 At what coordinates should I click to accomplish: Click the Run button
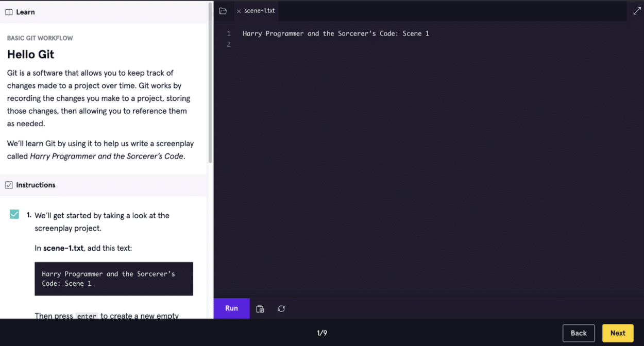[x=231, y=308]
